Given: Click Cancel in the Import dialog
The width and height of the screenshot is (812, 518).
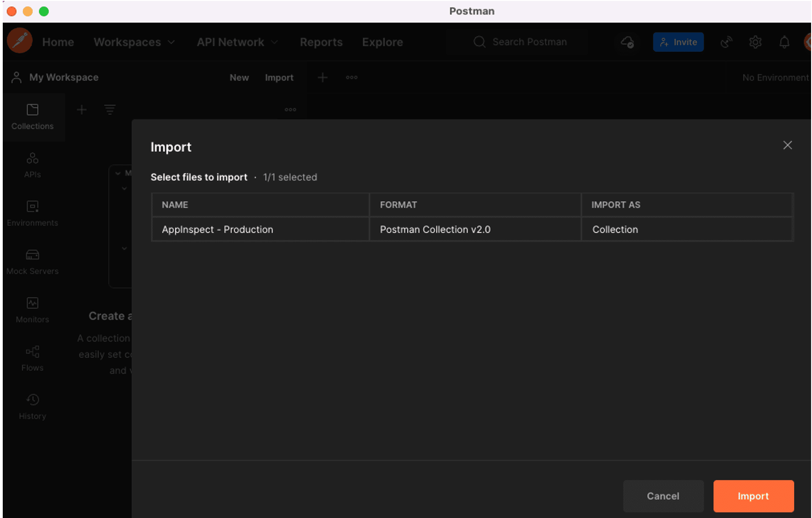Looking at the screenshot, I should pos(663,496).
